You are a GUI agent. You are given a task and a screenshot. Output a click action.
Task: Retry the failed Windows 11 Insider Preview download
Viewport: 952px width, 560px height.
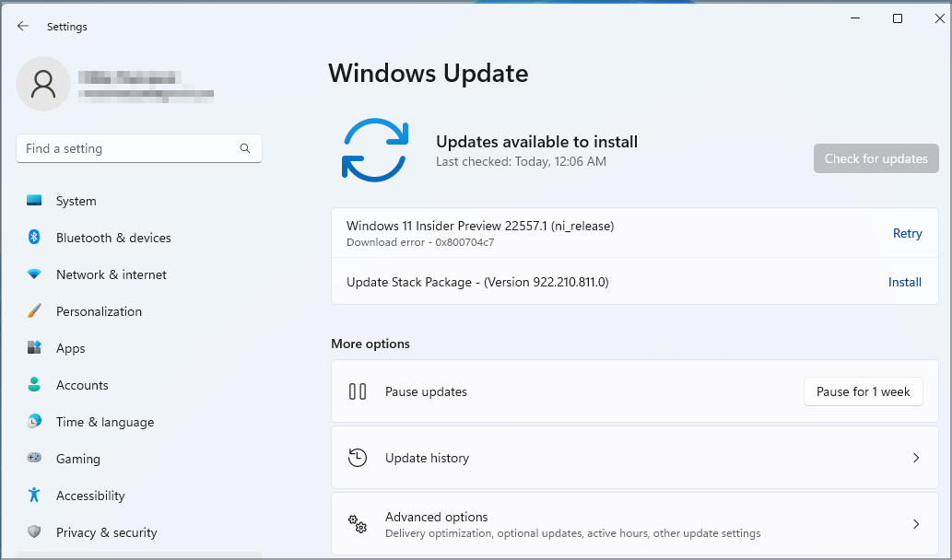click(907, 233)
